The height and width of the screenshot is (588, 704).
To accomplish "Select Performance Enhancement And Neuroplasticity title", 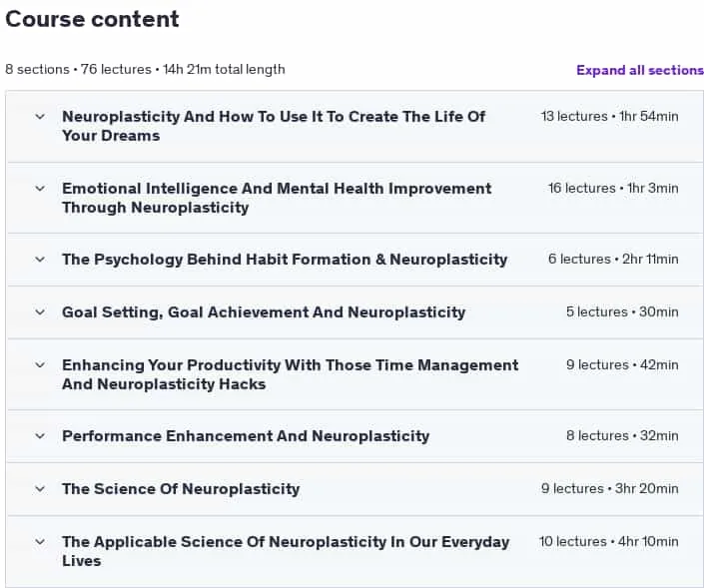I will pos(246,436).
